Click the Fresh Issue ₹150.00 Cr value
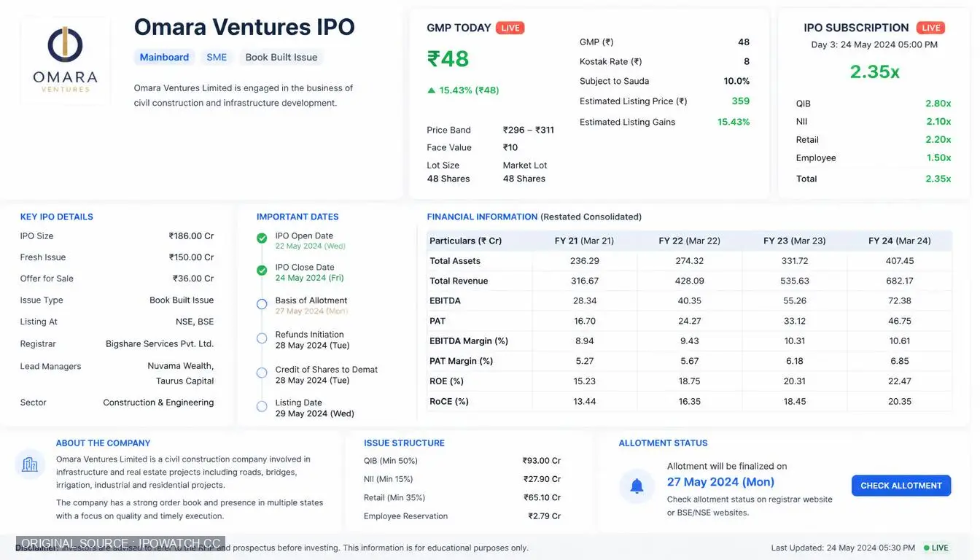This screenshot has width=980, height=560. (191, 257)
